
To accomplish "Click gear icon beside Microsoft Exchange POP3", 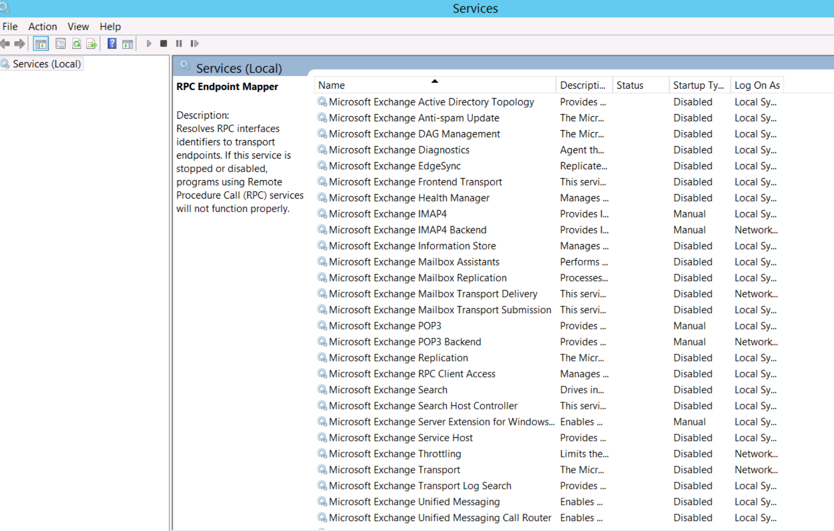I will pos(322,325).
